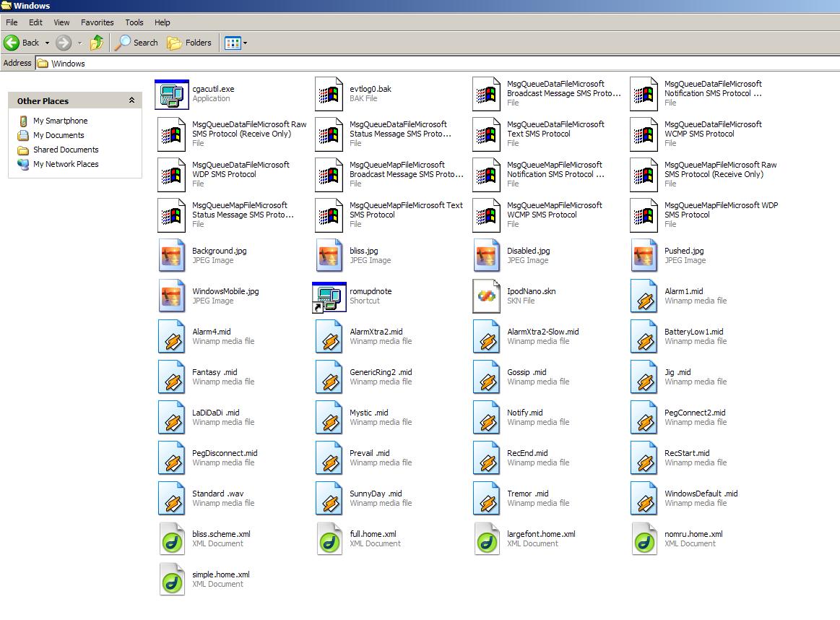Image resolution: width=840 pixels, height=620 pixels.
Task: Open the cgacutil.exe application icon
Action: click(171, 95)
